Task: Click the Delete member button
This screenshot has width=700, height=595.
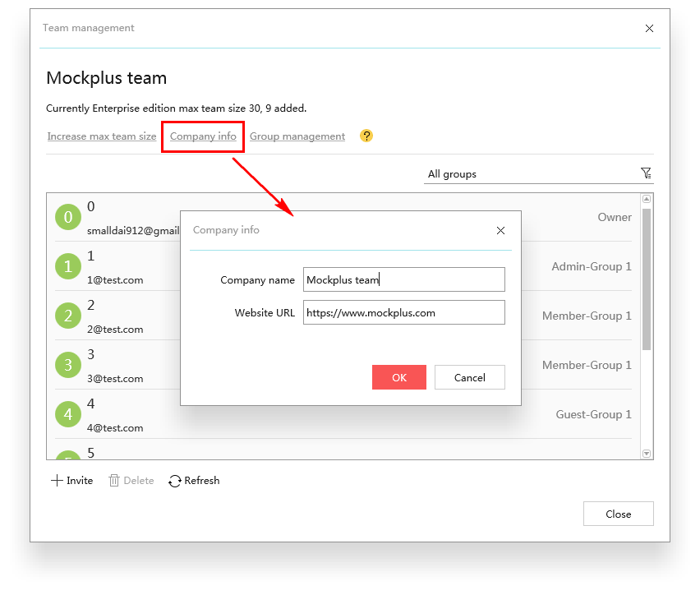Action: (x=131, y=481)
